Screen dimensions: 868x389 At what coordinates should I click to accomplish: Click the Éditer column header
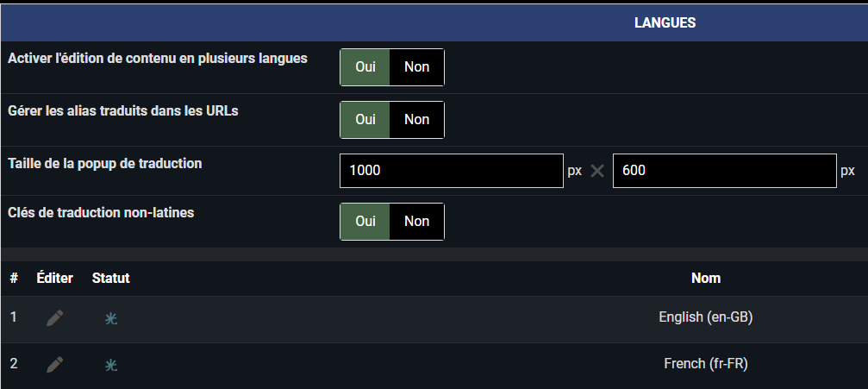point(55,279)
